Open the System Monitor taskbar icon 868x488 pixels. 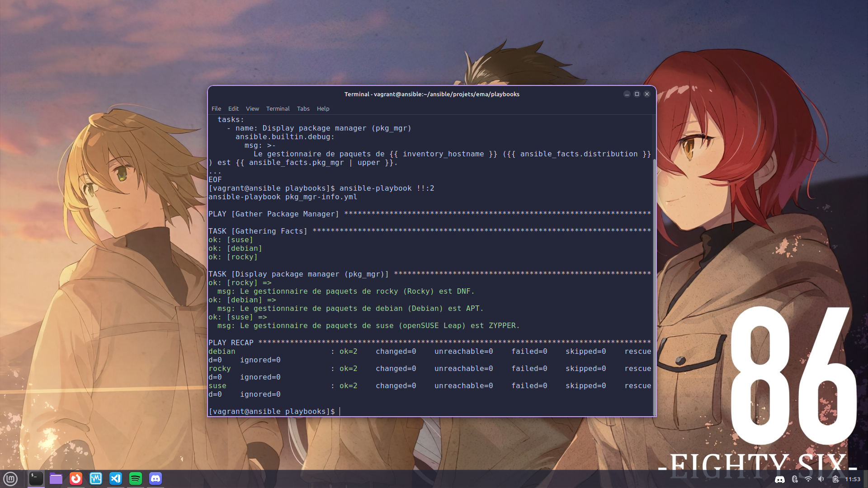[96, 479]
